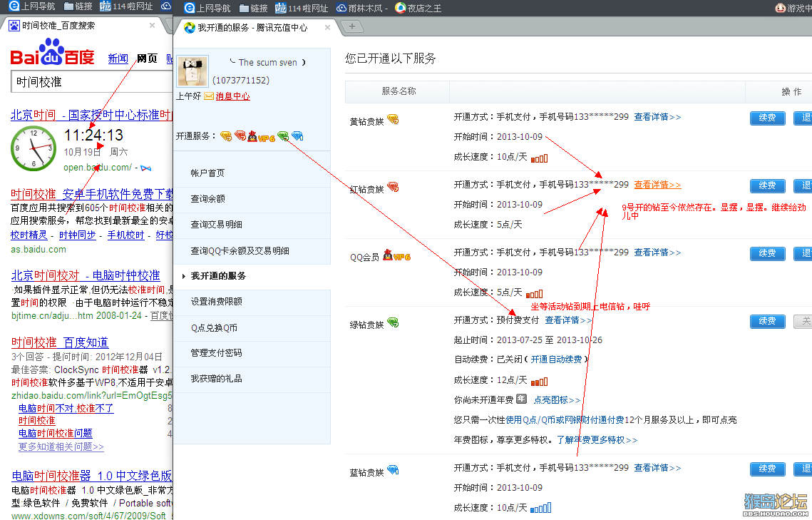This screenshot has height=520, width=812.
Task: Click the Baidu logo on the search page
Action: [x=52, y=52]
